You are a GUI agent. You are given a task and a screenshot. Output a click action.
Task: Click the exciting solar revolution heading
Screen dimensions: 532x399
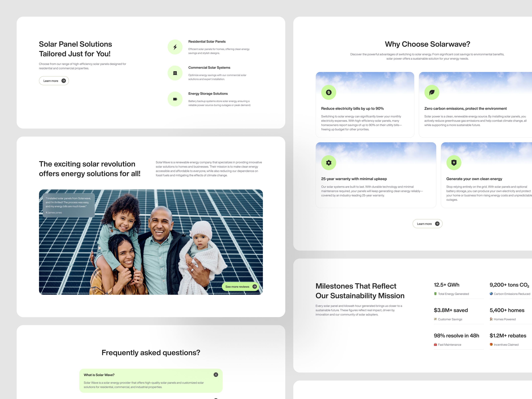(89, 169)
